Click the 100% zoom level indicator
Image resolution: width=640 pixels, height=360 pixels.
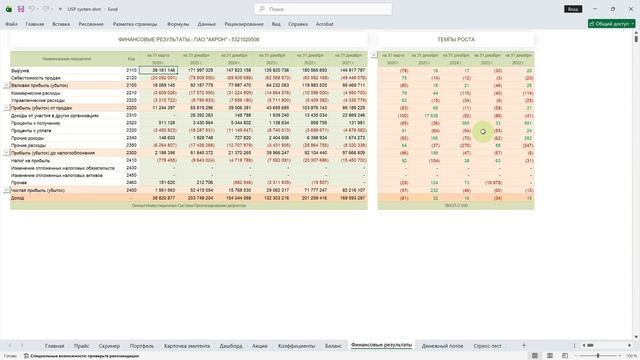[x=631, y=356]
